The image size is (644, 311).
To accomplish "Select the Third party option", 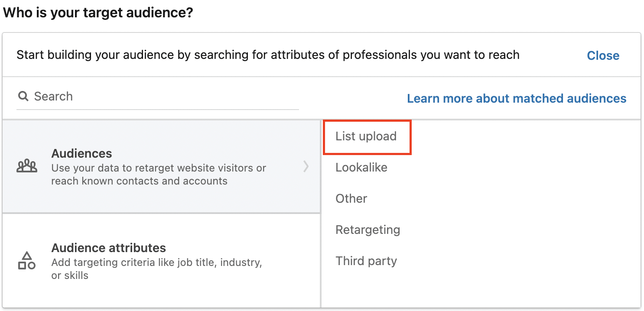I will [x=366, y=261].
